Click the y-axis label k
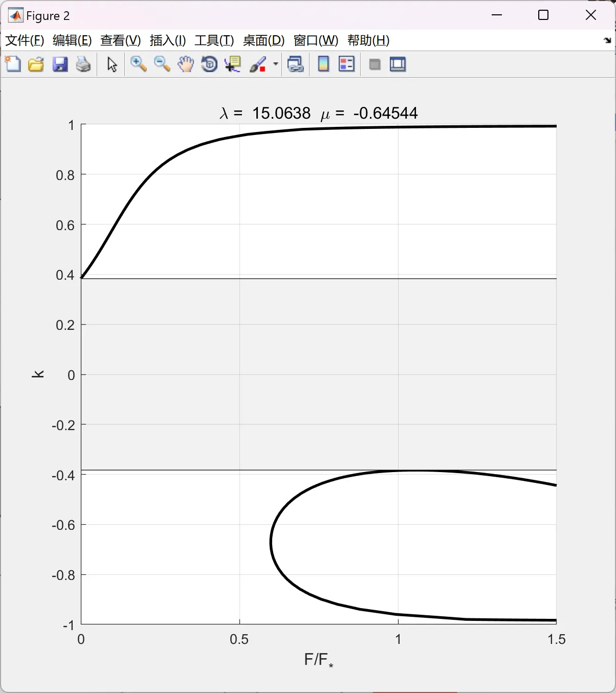 38,374
